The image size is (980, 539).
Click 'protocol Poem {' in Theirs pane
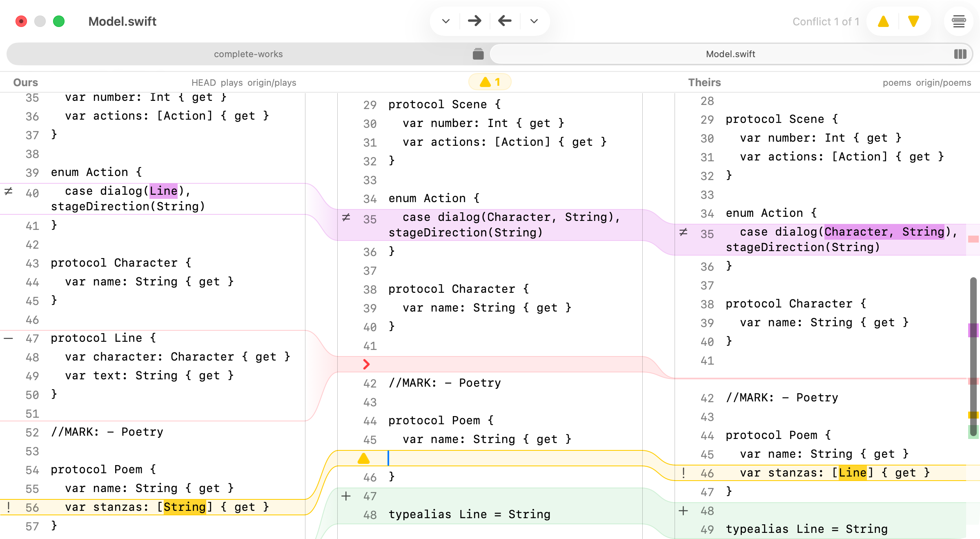(x=778, y=435)
